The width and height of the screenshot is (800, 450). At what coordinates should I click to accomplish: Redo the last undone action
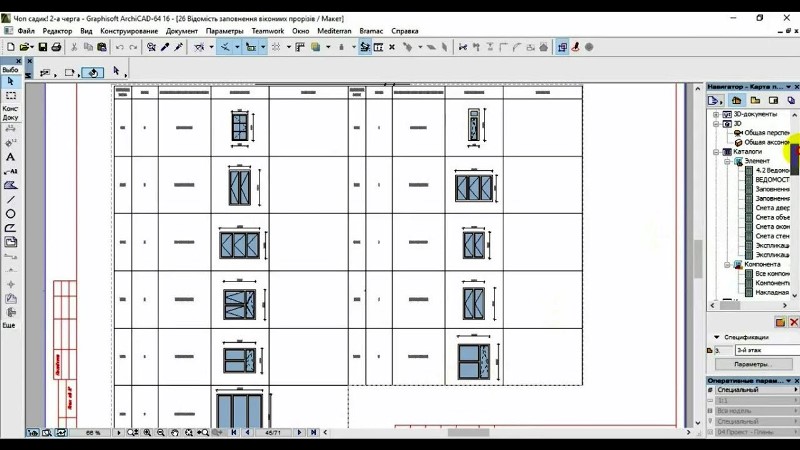(133, 47)
